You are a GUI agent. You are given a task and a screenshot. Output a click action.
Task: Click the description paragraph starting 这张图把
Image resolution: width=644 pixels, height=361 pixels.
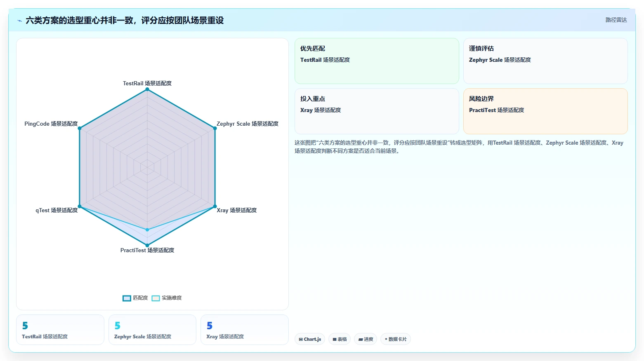coord(459,147)
